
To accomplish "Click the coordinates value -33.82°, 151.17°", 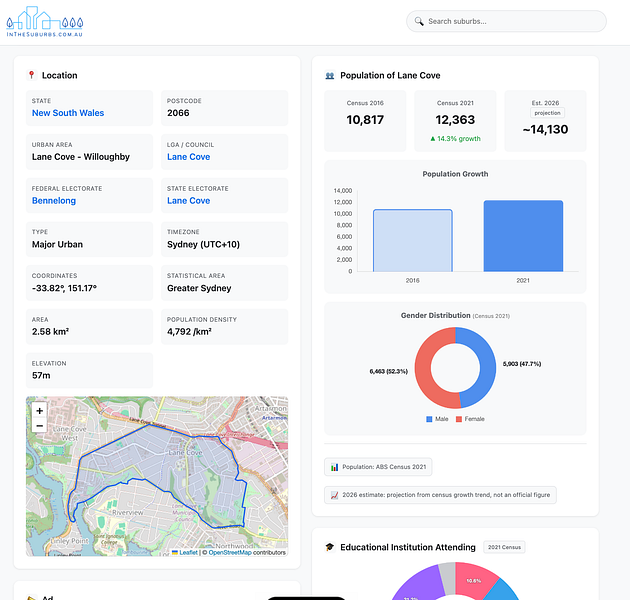I will click(64, 288).
